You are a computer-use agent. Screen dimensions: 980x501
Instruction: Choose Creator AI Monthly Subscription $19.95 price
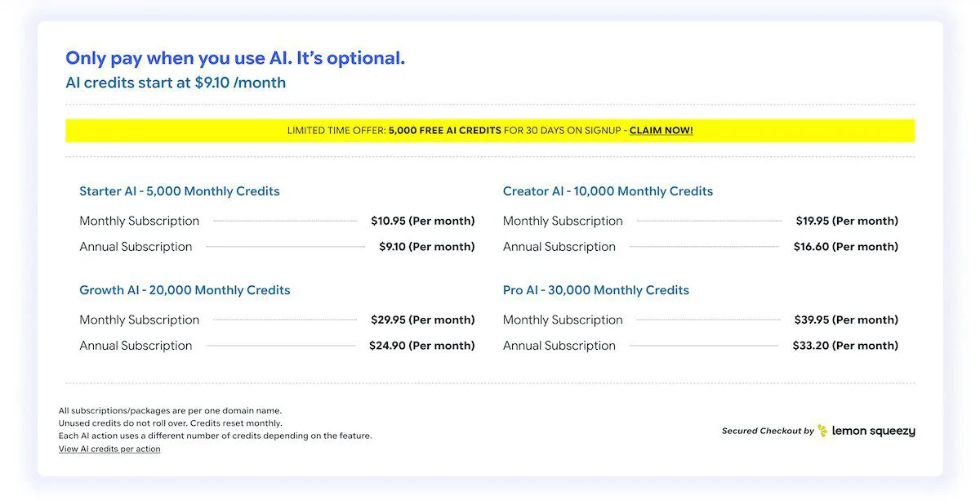847,221
